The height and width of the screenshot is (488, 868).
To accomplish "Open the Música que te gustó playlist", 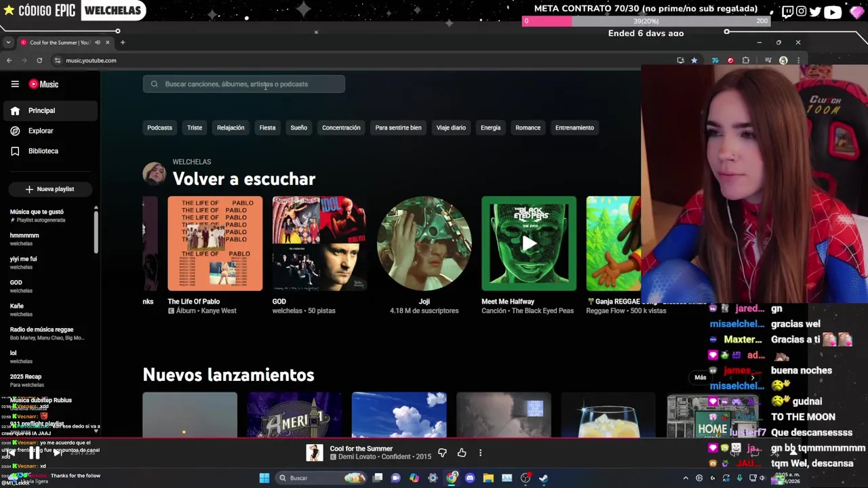I will click(x=47, y=216).
